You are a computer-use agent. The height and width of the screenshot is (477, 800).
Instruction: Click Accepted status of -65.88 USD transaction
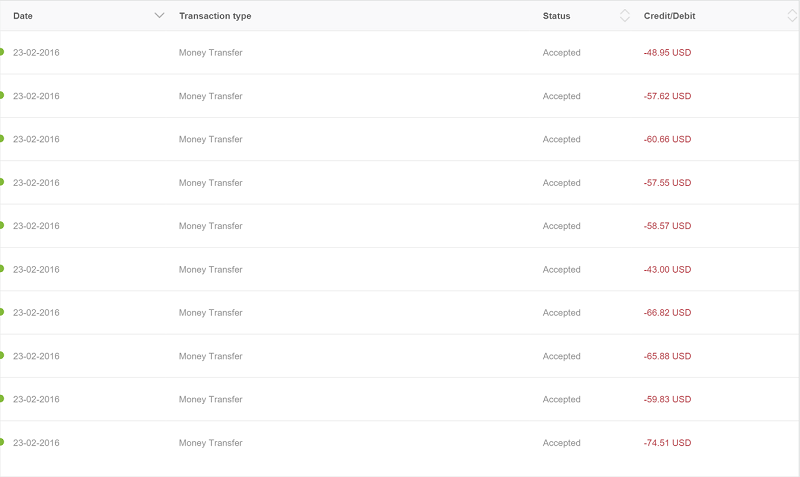(561, 356)
